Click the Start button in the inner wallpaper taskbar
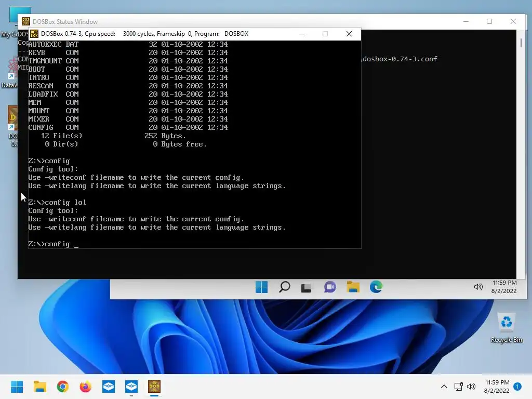This screenshot has height=399, width=532. click(262, 287)
